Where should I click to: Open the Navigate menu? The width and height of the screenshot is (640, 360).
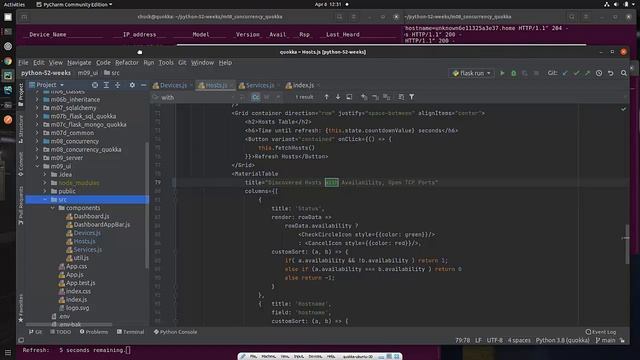click(79, 62)
